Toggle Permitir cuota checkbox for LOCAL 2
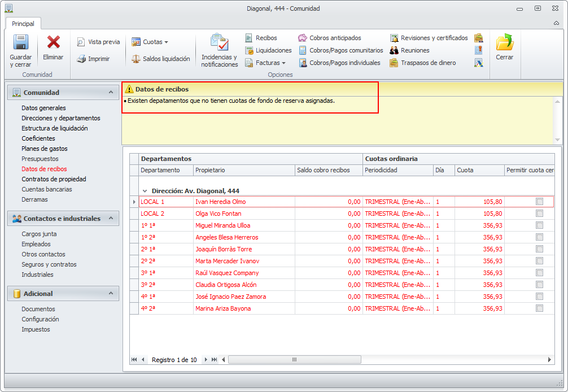Screen dimensions: 568x392 (539, 214)
